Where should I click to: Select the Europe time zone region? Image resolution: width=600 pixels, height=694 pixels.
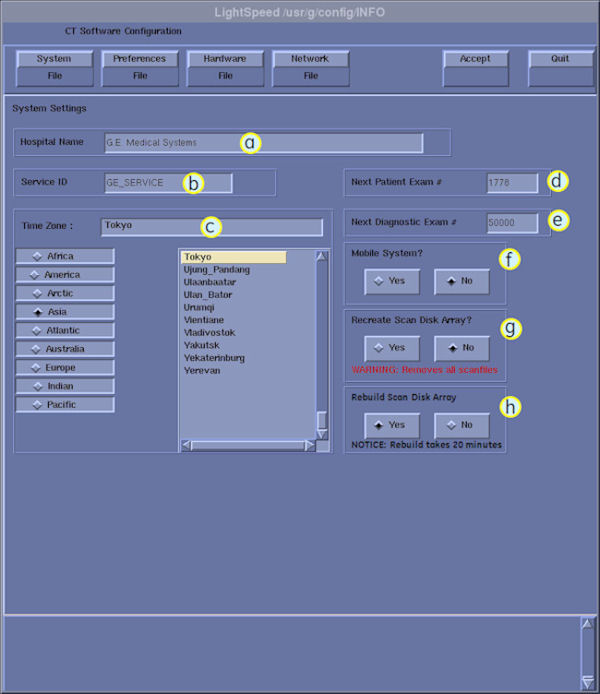[x=65, y=368]
